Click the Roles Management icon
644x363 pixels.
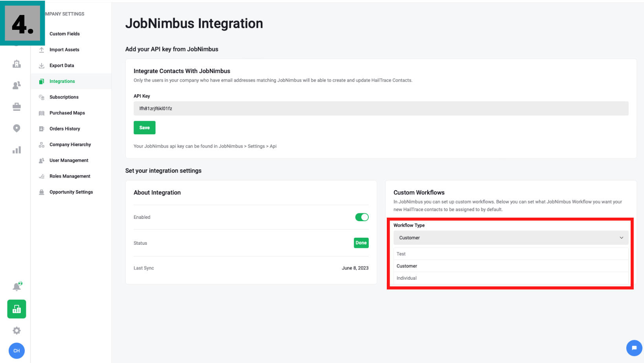(x=42, y=176)
